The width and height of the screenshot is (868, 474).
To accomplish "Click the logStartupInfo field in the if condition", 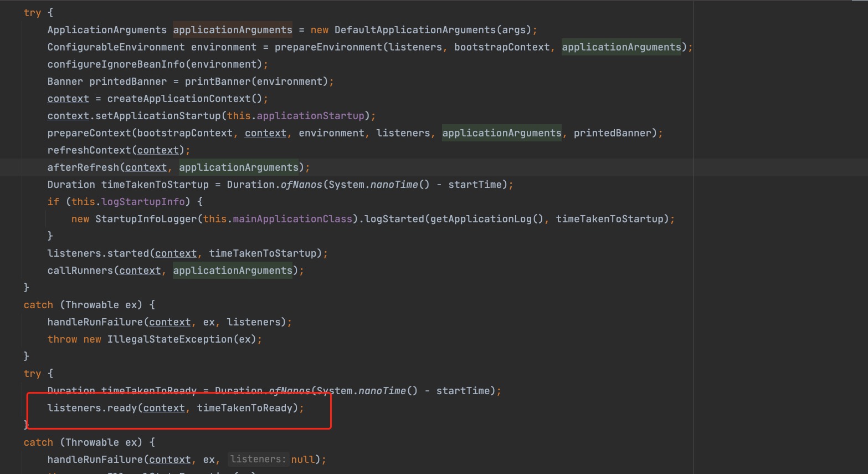I will (143, 201).
